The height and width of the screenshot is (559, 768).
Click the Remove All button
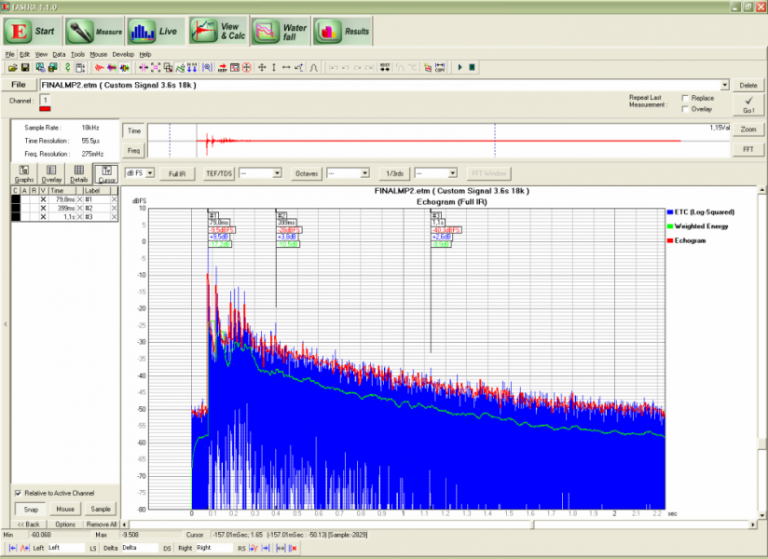pyautogui.click(x=101, y=524)
